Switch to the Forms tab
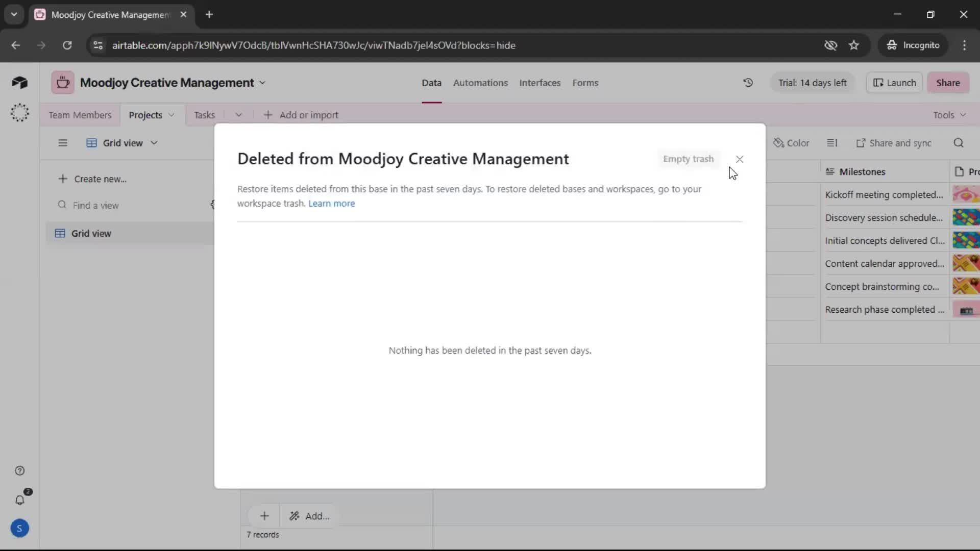Screen dimensions: 980x551 tap(585, 83)
